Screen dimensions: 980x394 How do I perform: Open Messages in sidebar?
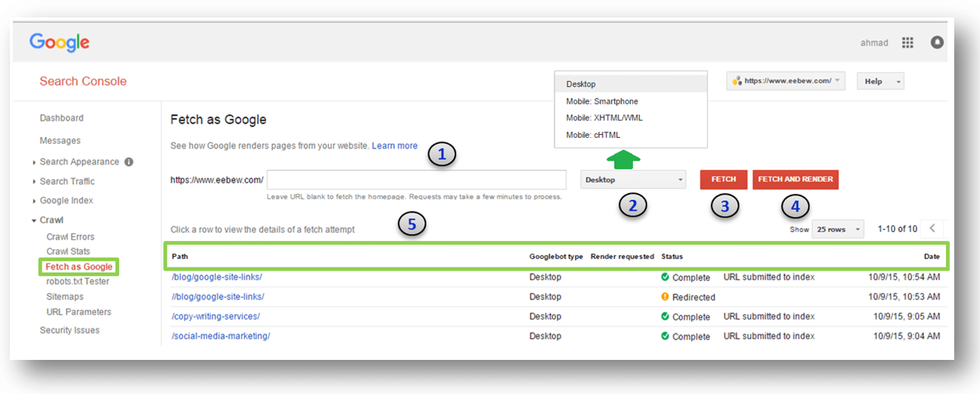(x=60, y=141)
